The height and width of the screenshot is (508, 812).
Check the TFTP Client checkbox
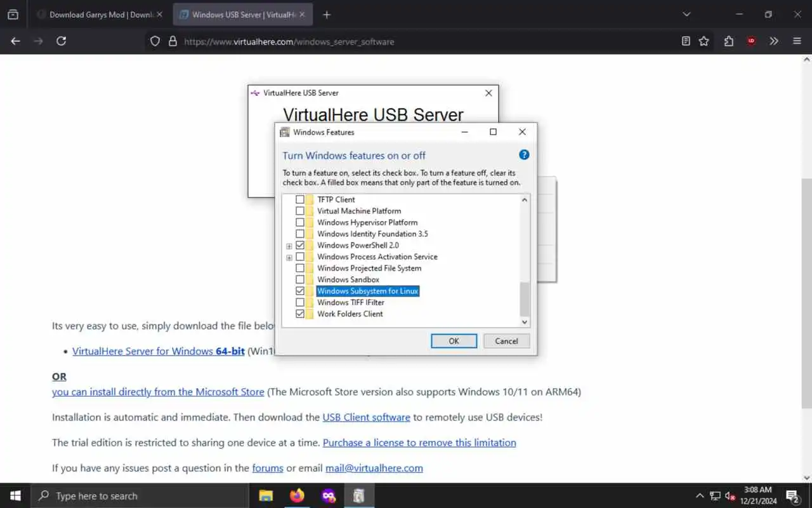(x=300, y=199)
